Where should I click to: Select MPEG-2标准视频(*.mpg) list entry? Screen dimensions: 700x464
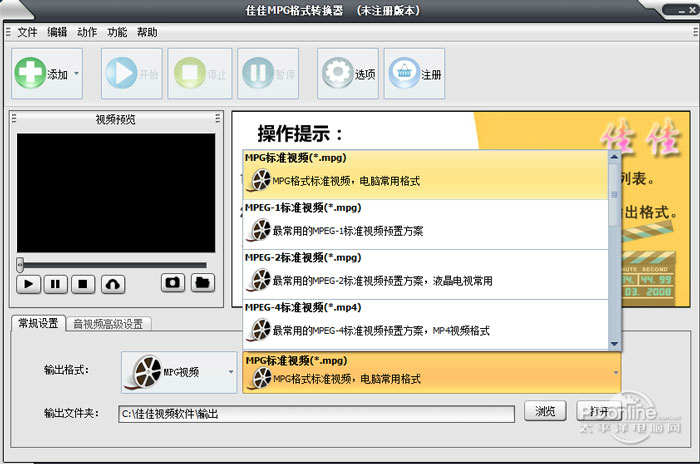point(425,274)
